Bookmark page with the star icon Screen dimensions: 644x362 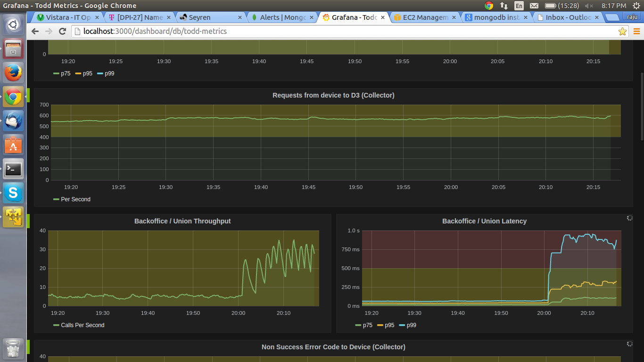point(622,32)
